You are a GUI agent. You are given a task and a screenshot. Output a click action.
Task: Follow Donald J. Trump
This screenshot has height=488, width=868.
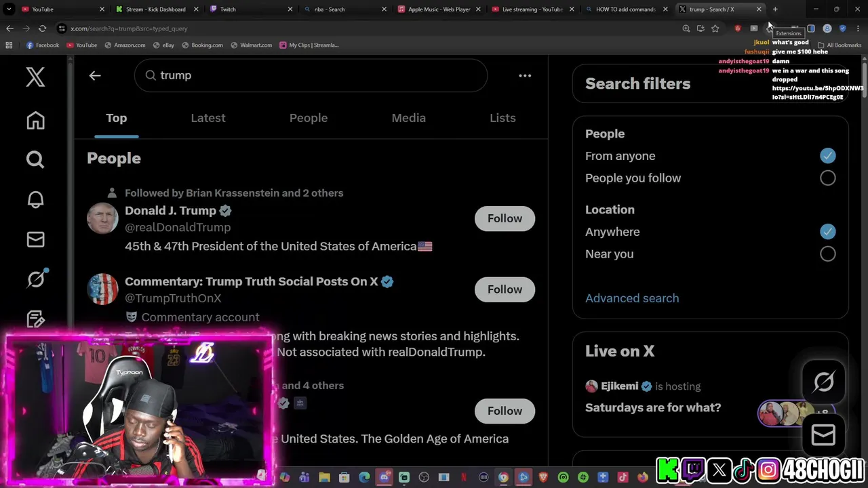click(x=505, y=218)
